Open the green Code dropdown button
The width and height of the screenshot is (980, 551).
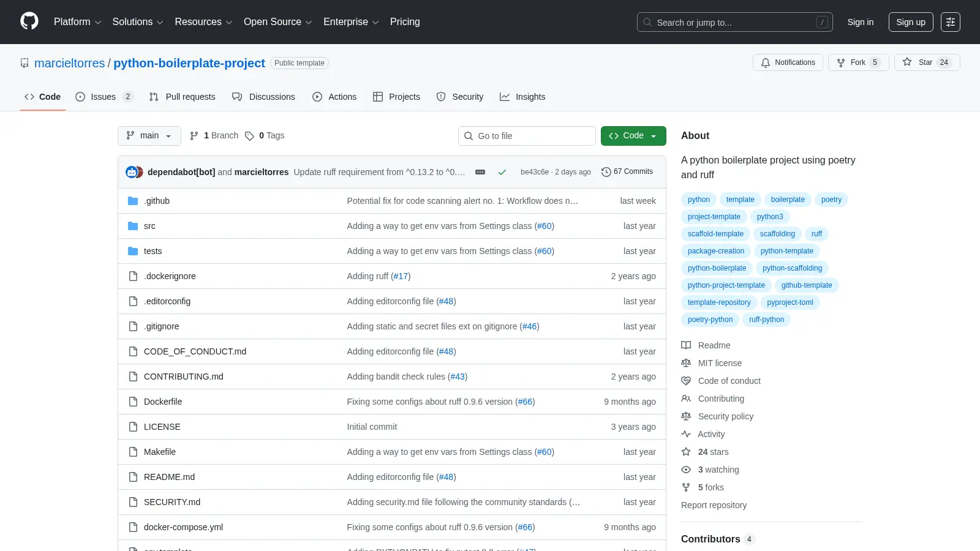pyautogui.click(x=633, y=136)
